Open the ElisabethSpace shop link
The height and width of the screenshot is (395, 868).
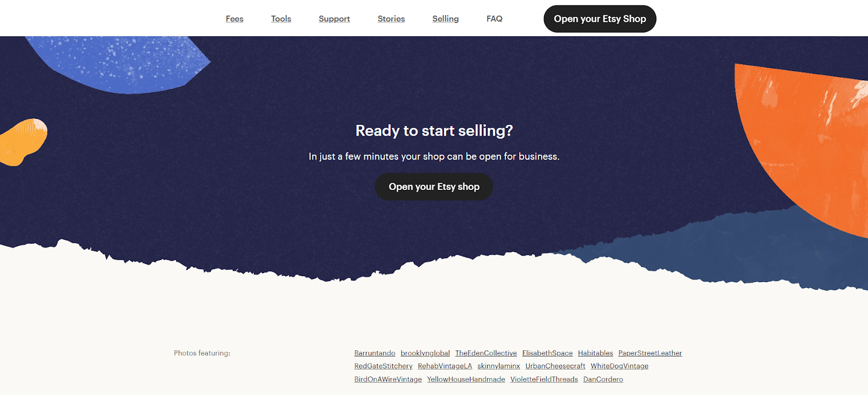tap(547, 353)
